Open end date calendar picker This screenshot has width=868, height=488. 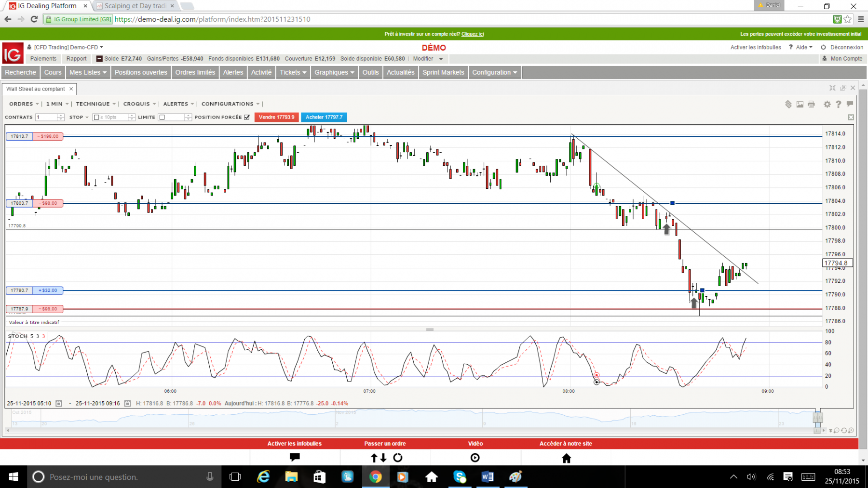pyautogui.click(x=128, y=404)
